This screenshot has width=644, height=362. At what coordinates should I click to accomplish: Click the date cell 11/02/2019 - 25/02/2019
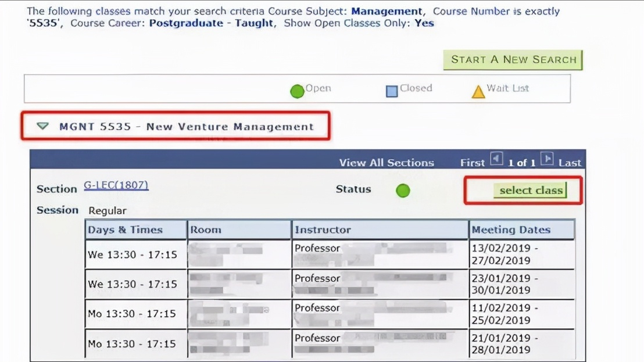[x=521, y=314]
